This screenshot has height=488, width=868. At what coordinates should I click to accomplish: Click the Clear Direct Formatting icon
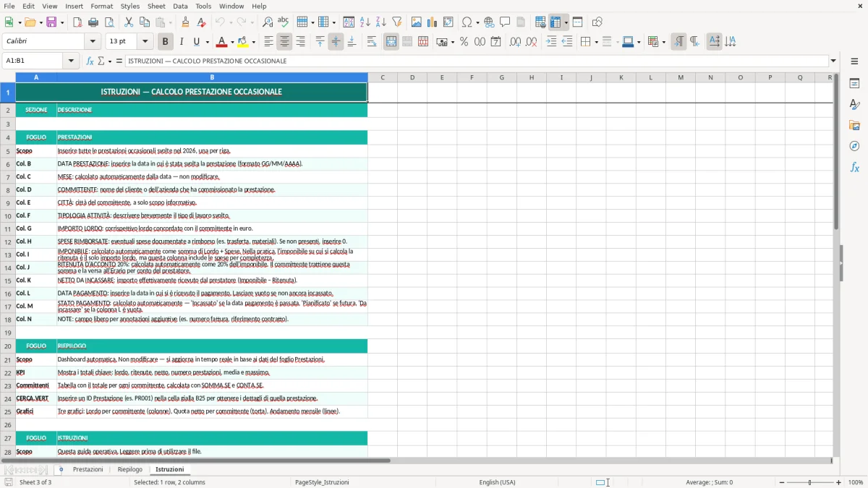201,22
